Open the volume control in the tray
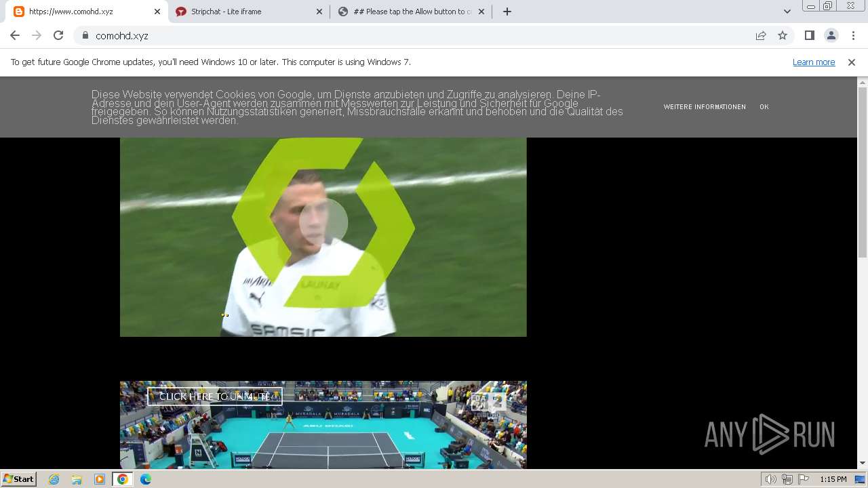This screenshot has height=488, width=868. 771,479
